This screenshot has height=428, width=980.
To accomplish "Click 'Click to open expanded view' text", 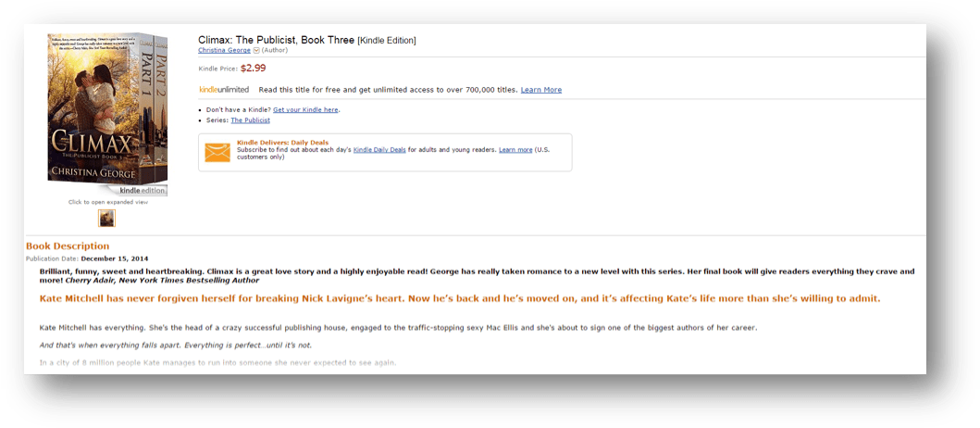I will (108, 202).
